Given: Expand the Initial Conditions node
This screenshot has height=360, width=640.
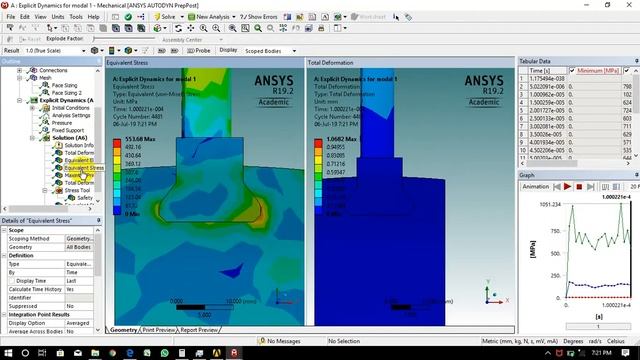Looking at the screenshot, I should pos(32,108).
